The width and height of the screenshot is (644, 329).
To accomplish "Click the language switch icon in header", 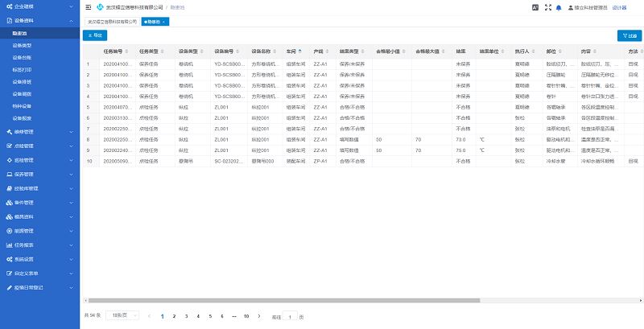I will point(535,6).
